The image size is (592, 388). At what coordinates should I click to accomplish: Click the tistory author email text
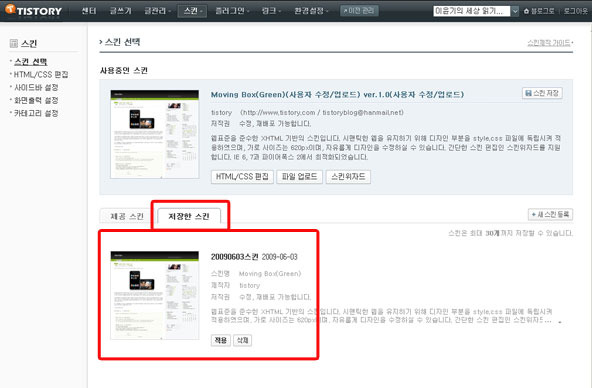(x=362, y=112)
